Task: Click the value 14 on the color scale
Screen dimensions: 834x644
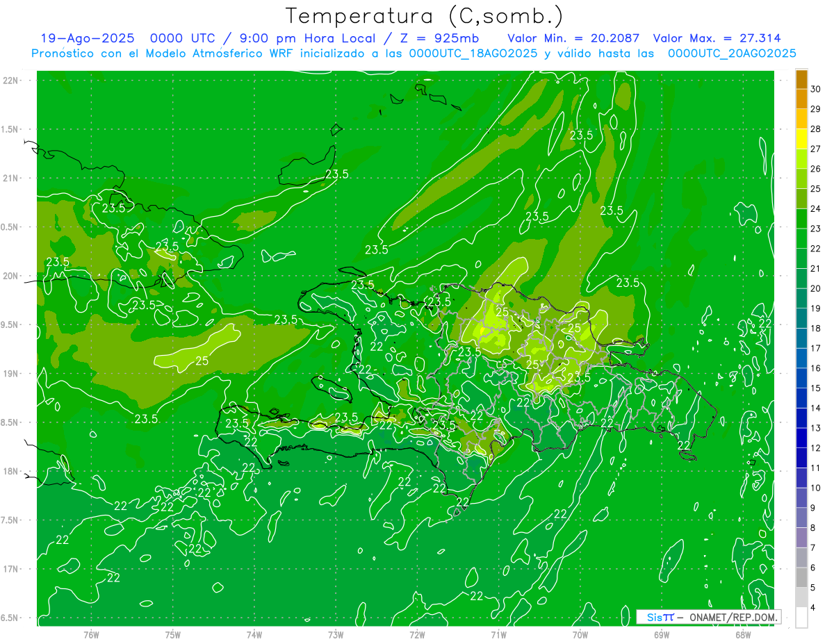Action: coord(816,408)
